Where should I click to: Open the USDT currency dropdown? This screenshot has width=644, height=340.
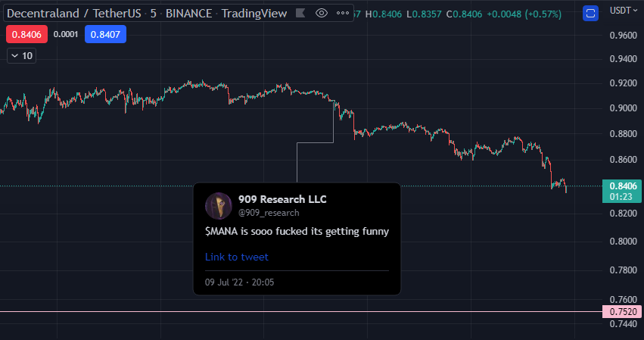pyautogui.click(x=624, y=11)
